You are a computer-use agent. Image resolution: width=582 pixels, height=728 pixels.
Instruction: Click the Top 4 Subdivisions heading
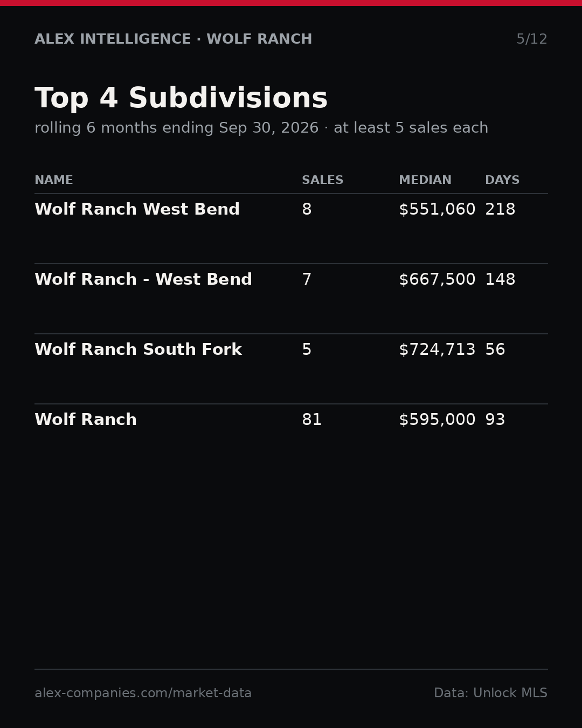tap(181, 99)
